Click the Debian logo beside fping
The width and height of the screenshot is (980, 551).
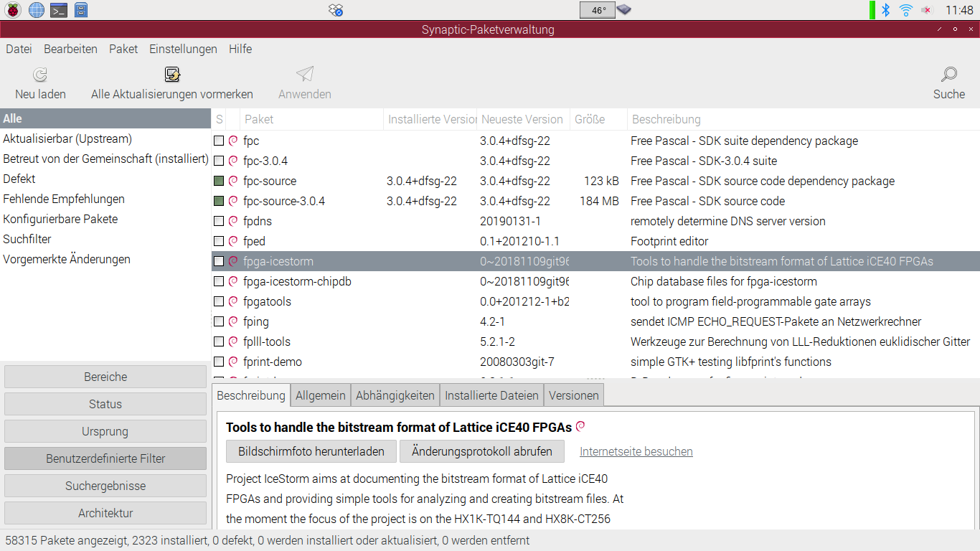(233, 321)
